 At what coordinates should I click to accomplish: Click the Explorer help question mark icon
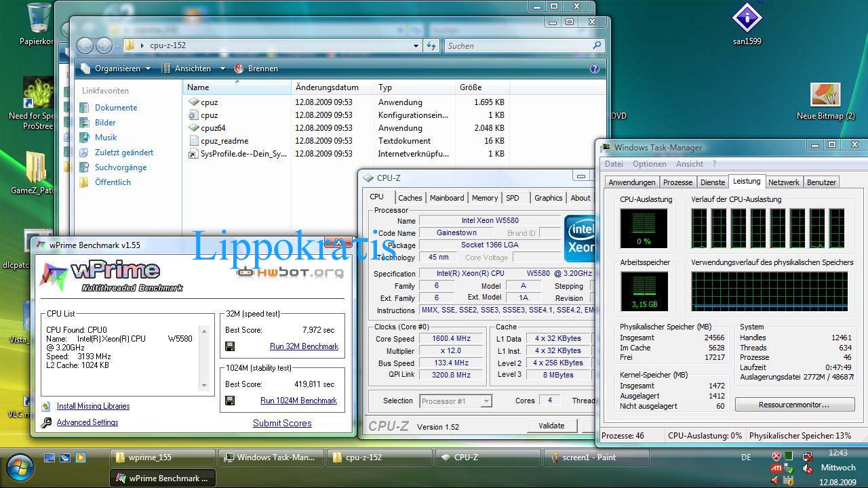click(595, 68)
